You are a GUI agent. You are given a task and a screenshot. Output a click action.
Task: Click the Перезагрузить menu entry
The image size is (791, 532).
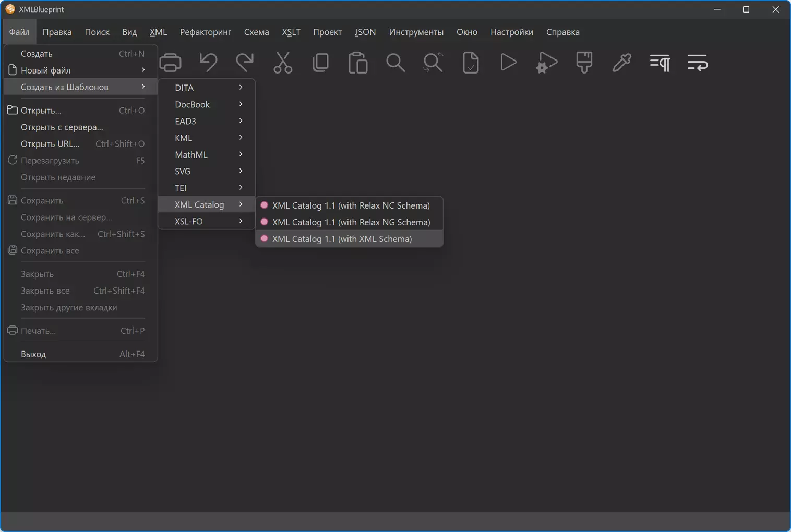(81, 161)
